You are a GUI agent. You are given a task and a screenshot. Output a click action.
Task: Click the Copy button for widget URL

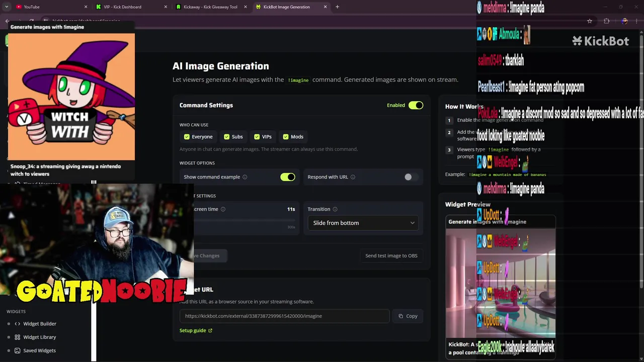tap(408, 316)
